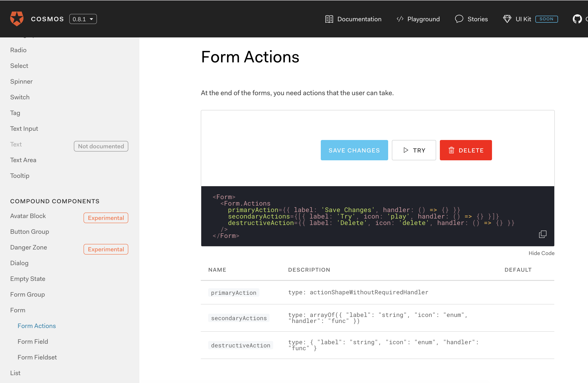Copy the code snippet using the copy icon
Screen dimensions: 588x383
click(543, 234)
